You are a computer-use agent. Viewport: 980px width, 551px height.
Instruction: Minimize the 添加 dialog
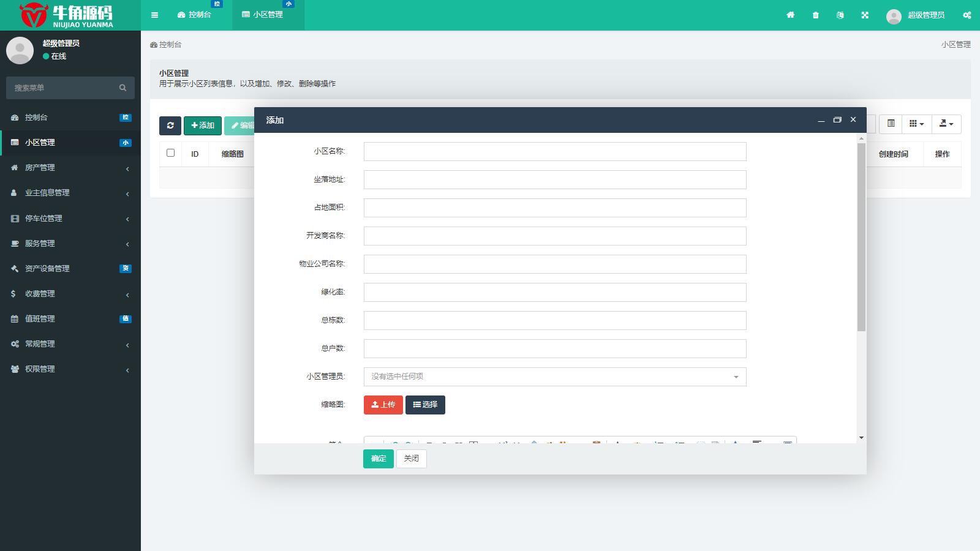click(821, 120)
